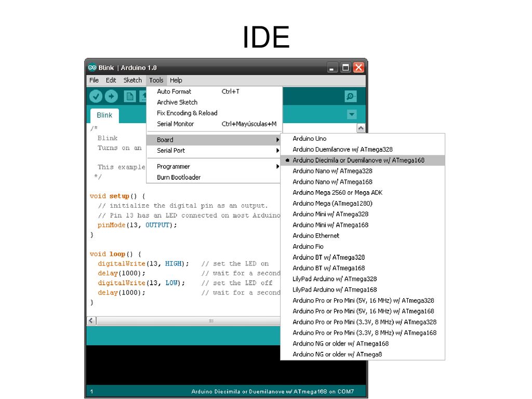Select Arduino Mini w/ ATmega328 board
Image resolution: width=532 pixels, height=399 pixels.
363,215
